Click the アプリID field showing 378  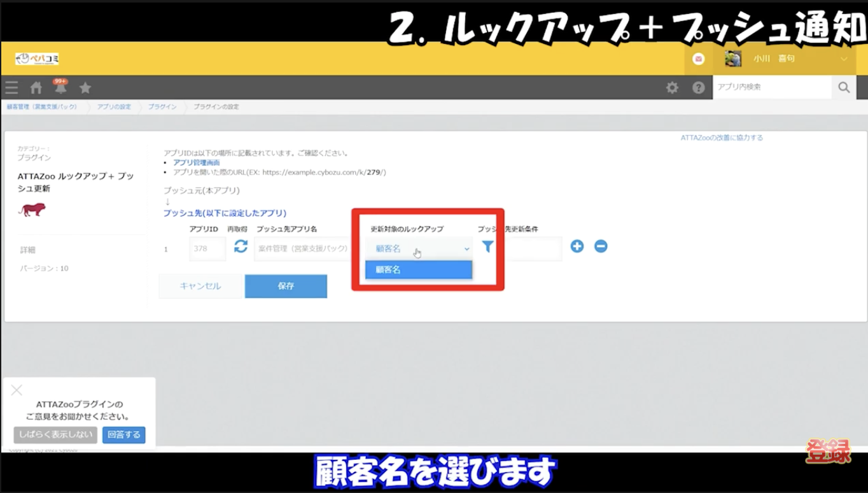[208, 248]
